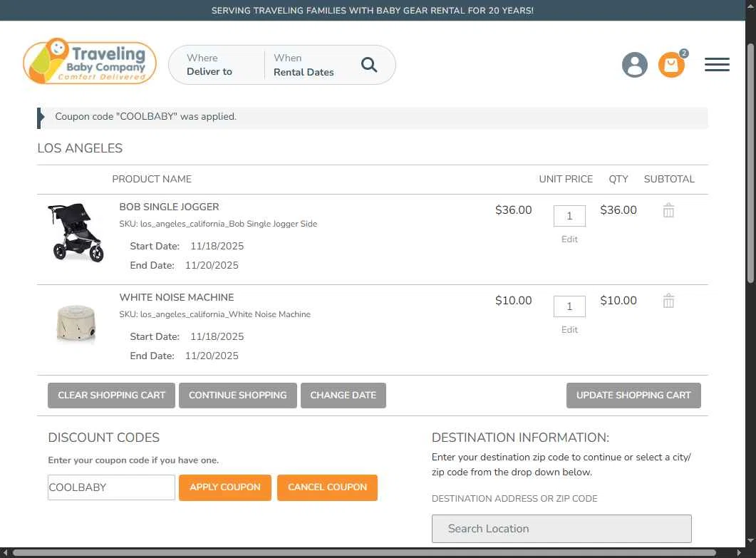Remove White Noise Machine using trash icon
This screenshot has width=756, height=558.
668,301
